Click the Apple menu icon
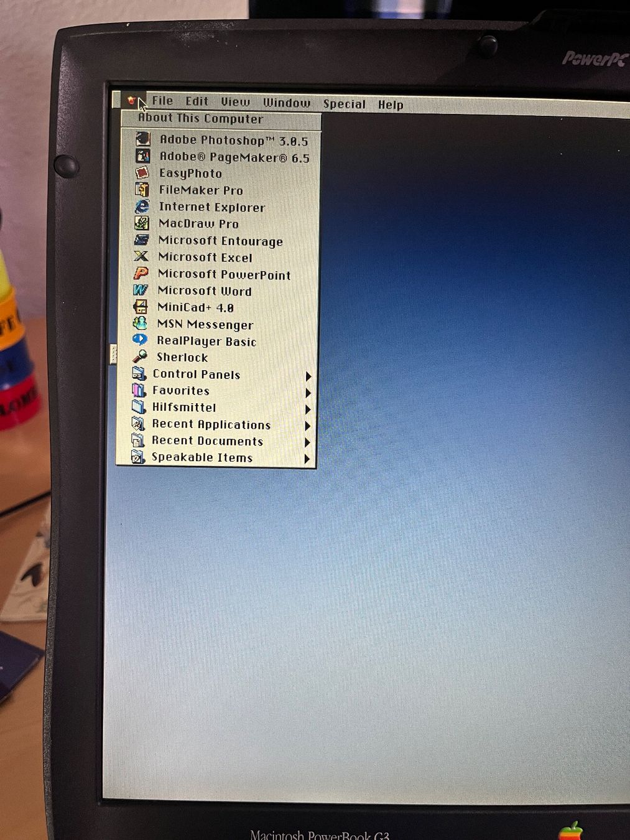 tap(131, 100)
